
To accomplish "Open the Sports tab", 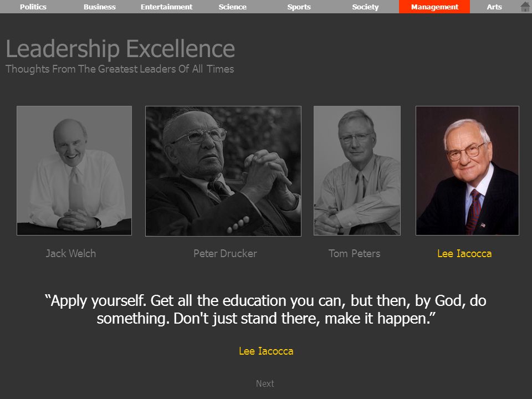I will pyautogui.click(x=299, y=7).
